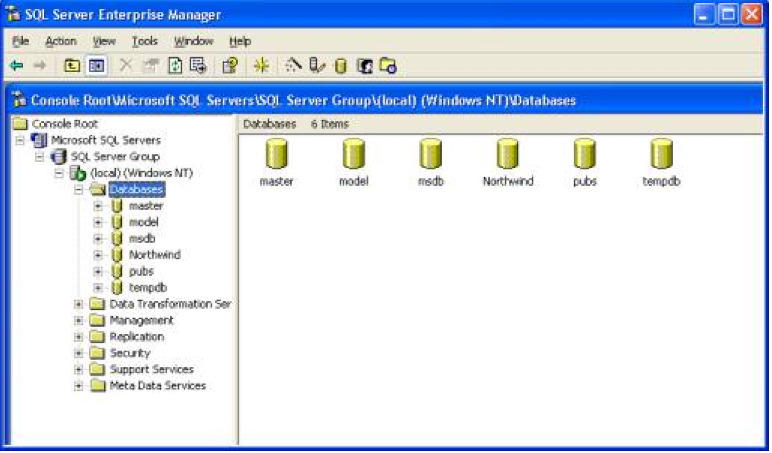Select the pubs database icon in right pane
This screenshot has width=772, height=453.
pyautogui.click(x=584, y=156)
